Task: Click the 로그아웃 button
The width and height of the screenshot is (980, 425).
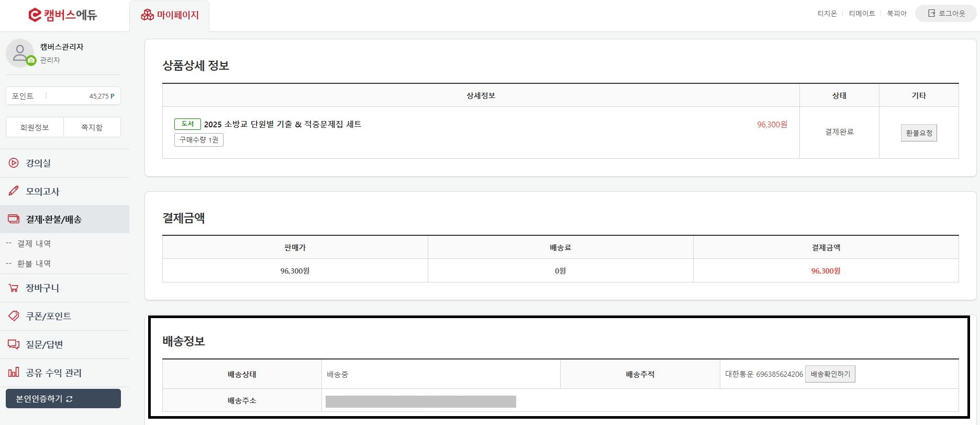Action: 946,14
